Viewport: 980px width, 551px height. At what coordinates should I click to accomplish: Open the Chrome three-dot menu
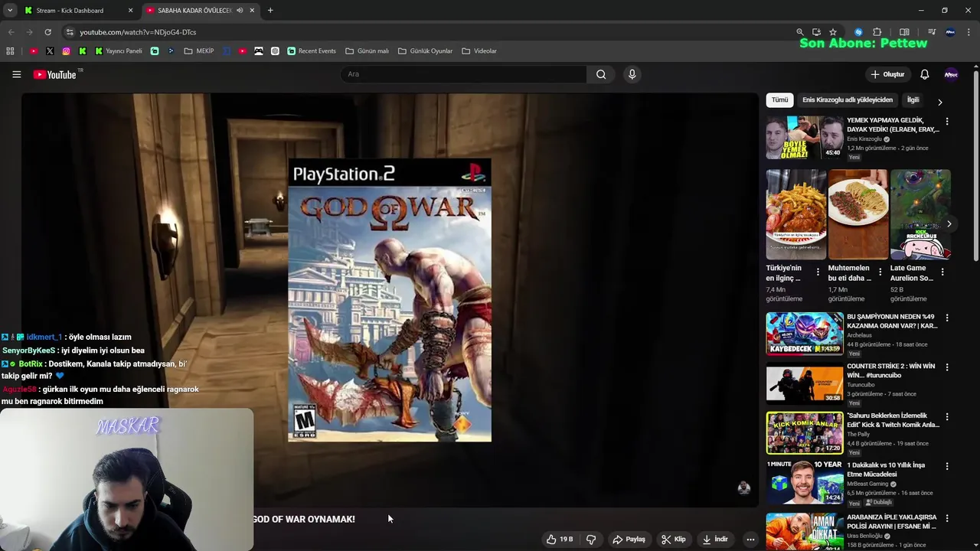[x=969, y=32]
